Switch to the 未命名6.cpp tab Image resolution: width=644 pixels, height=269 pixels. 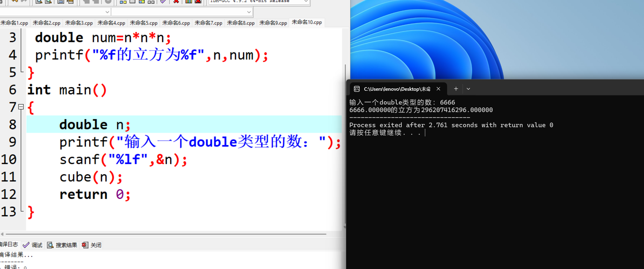(176, 23)
